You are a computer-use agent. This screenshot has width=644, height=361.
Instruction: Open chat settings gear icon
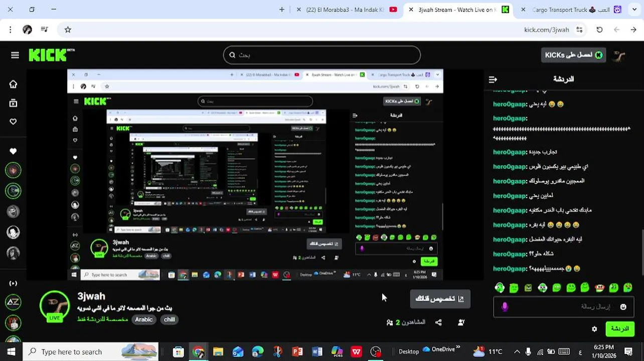pos(594,329)
